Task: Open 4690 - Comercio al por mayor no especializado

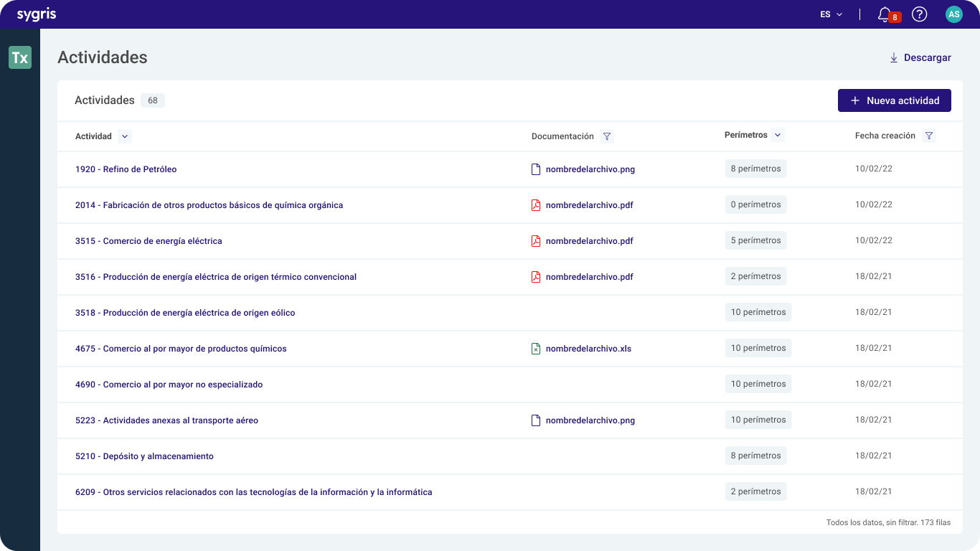Action: [x=169, y=385]
